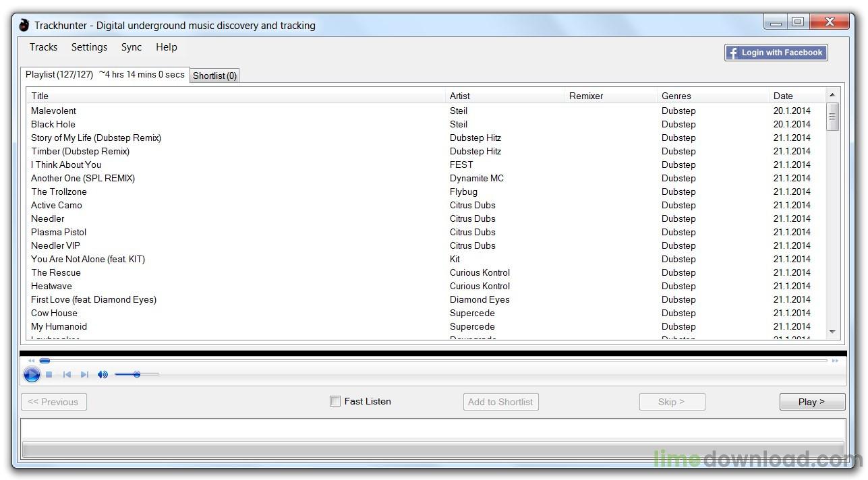Select the track Malevolent by Steil
The height and width of the screenshot is (480, 868).
pos(54,111)
